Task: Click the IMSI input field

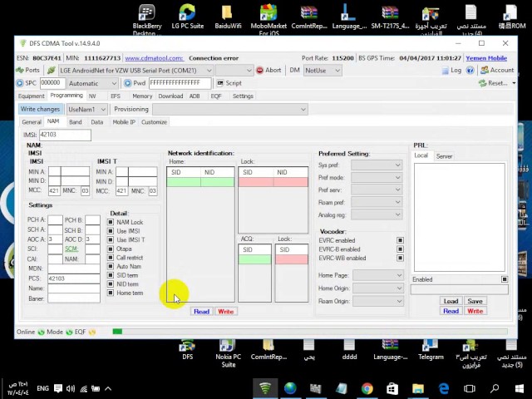Action: point(65,135)
